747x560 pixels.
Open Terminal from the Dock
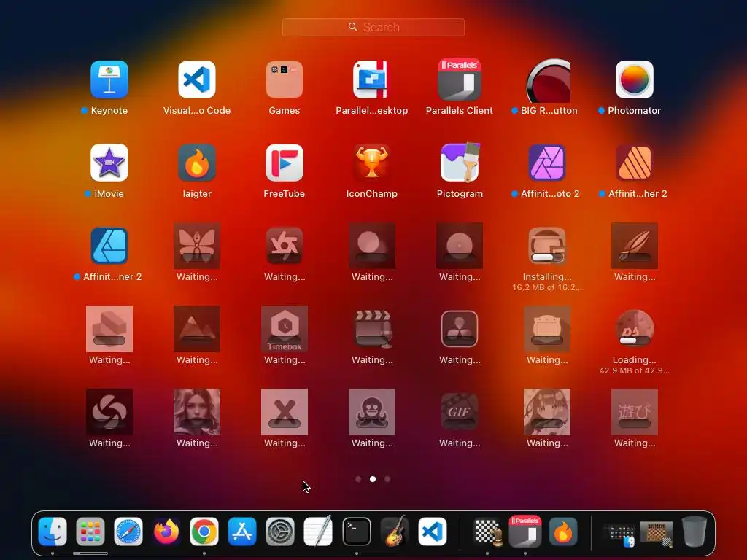tap(356, 531)
